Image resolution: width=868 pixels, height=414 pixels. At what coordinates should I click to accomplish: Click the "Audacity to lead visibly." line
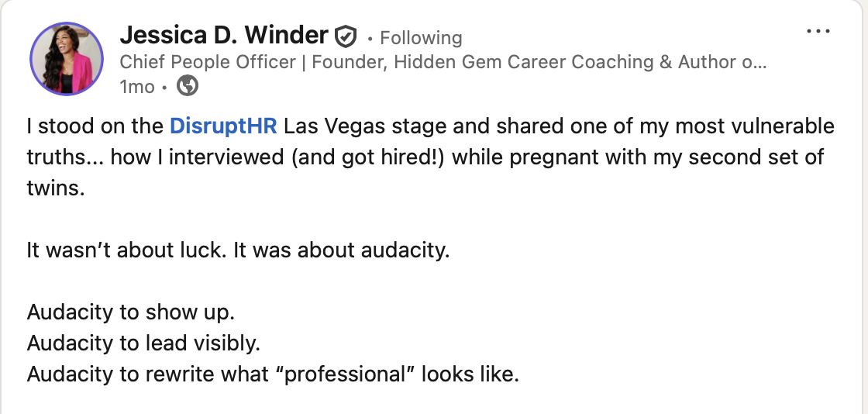(143, 343)
